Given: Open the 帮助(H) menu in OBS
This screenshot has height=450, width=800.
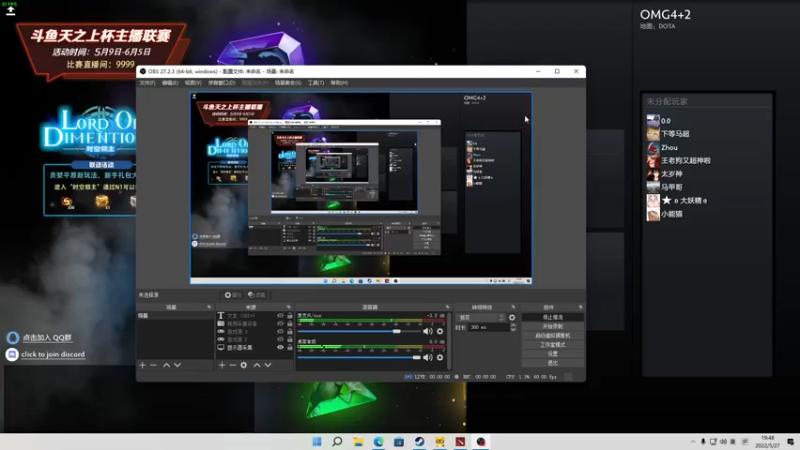Looking at the screenshot, I should click(x=339, y=83).
